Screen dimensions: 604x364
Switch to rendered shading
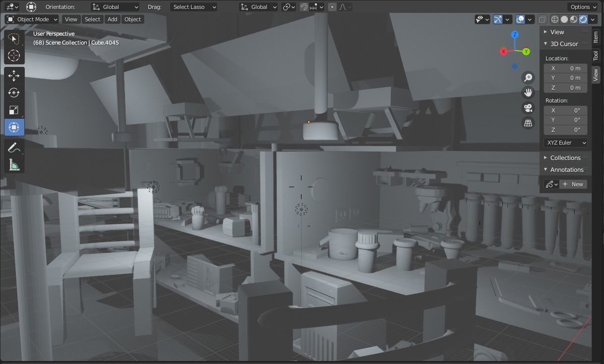(x=583, y=19)
